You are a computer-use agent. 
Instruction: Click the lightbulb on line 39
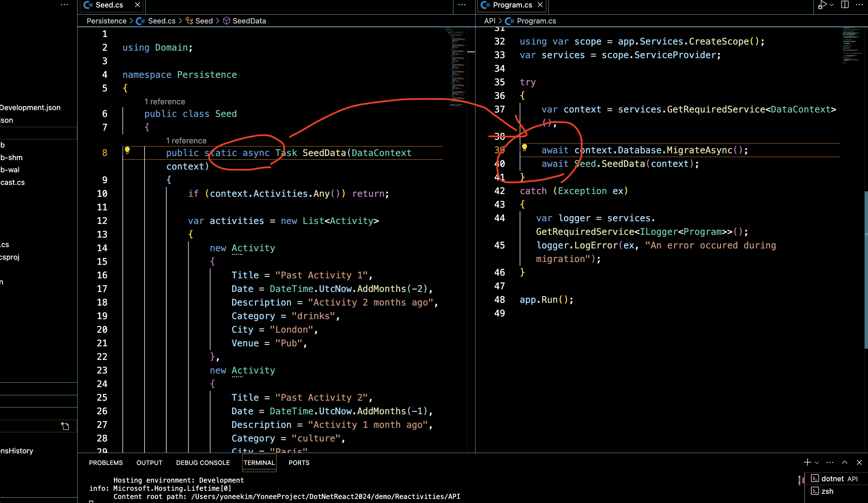pyautogui.click(x=524, y=148)
